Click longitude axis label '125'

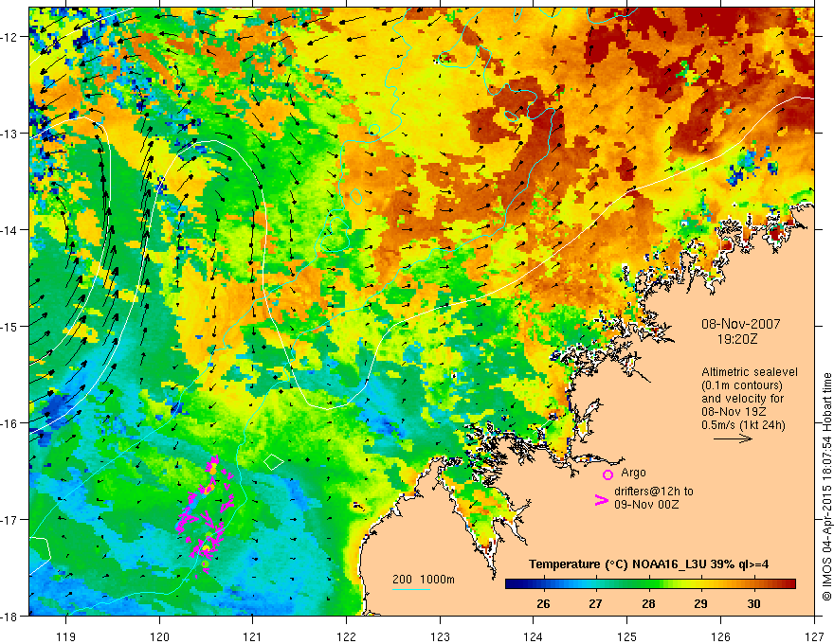627,636
